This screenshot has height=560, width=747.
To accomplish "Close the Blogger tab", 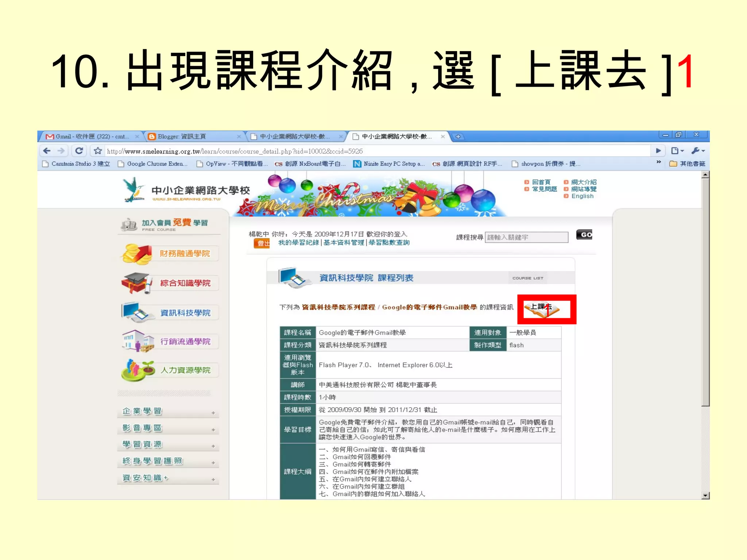I will (239, 136).
